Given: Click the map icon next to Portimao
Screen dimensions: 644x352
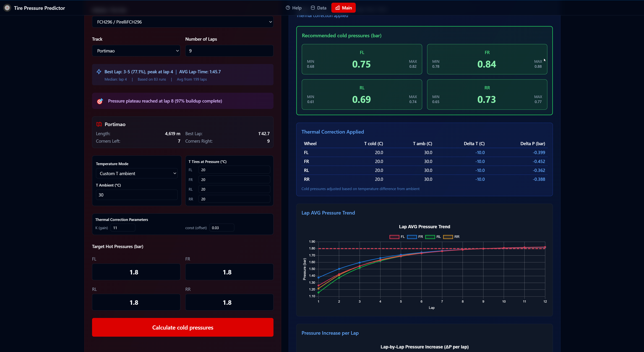Looking at the screenshot, I should tap(99, 124).
